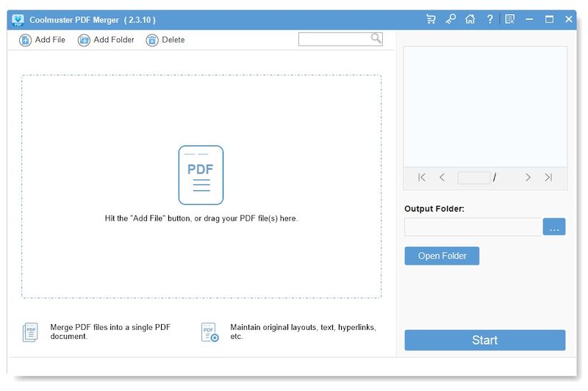Click the Open Folder button

coord(442,256)
